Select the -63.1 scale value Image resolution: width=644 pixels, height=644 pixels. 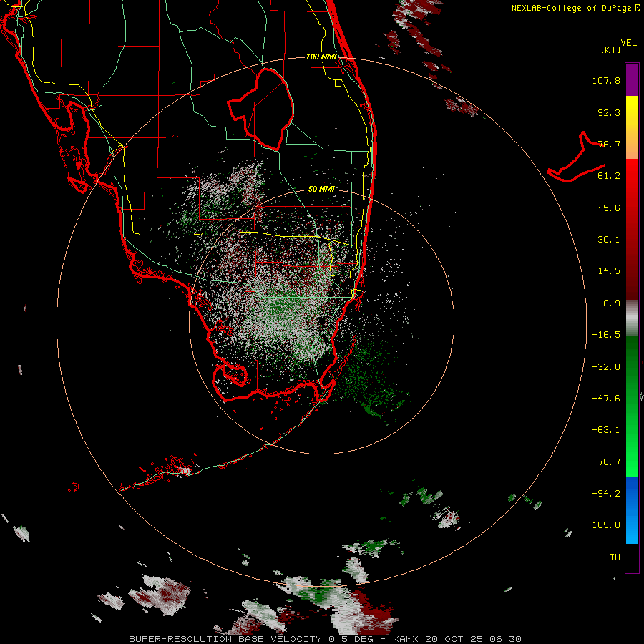(x=606, y=430)
